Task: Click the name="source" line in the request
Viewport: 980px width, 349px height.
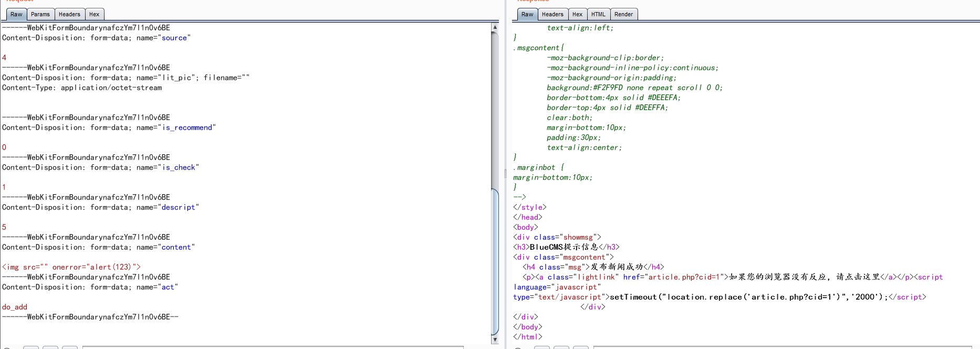Action: (97, 38)
